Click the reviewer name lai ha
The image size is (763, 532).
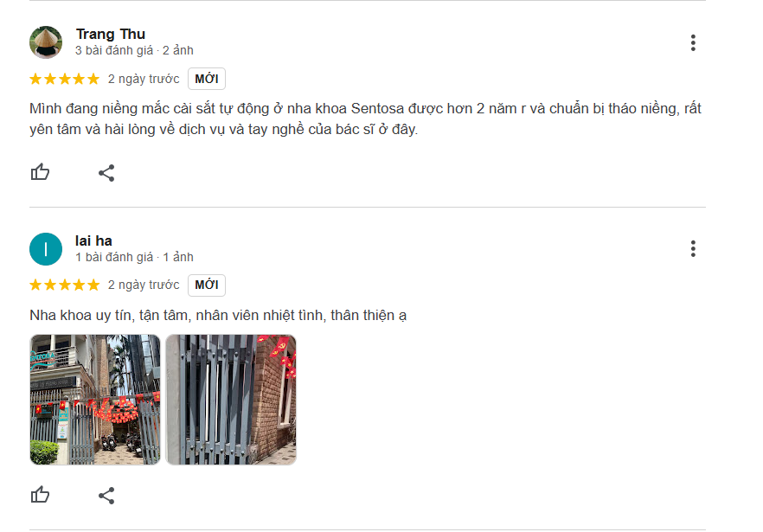coord(93,240)
